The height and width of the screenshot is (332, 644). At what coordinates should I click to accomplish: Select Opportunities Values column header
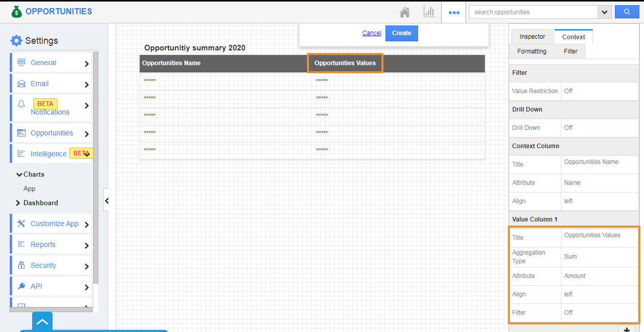[x=345, y=63]
